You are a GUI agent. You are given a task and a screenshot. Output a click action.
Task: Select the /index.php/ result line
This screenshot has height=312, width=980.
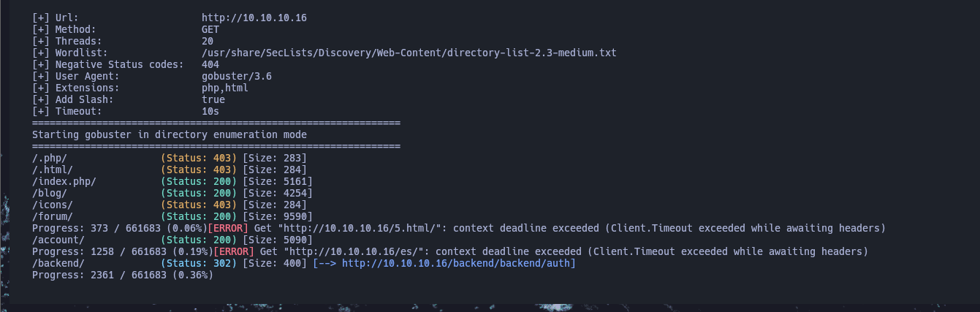(x=172, y=181)
